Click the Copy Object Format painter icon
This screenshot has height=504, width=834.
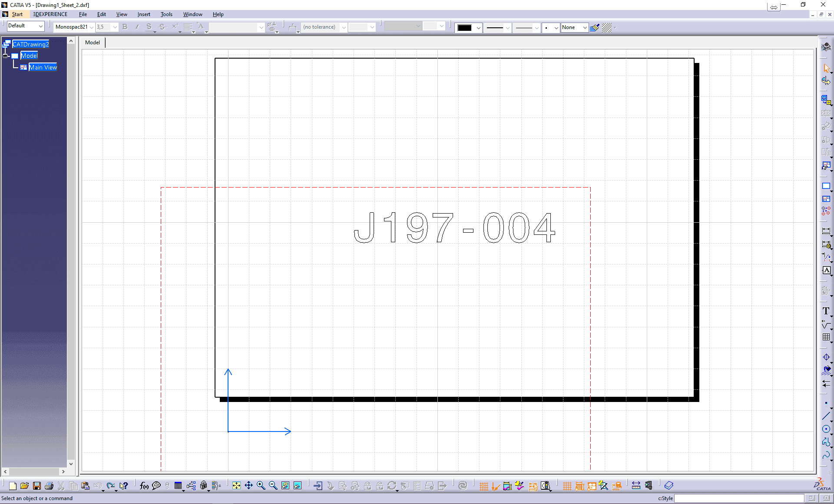tap(595, 27)
